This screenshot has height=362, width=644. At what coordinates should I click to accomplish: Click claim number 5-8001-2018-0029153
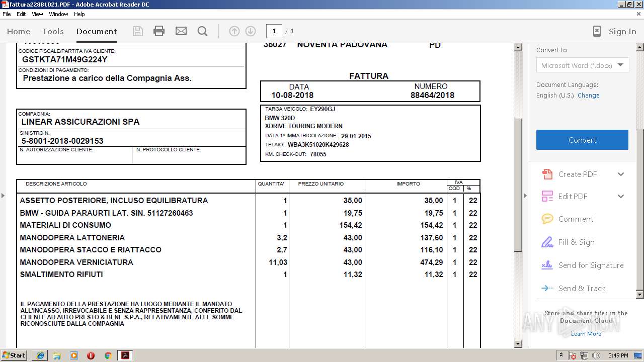[x=62, y=141]
